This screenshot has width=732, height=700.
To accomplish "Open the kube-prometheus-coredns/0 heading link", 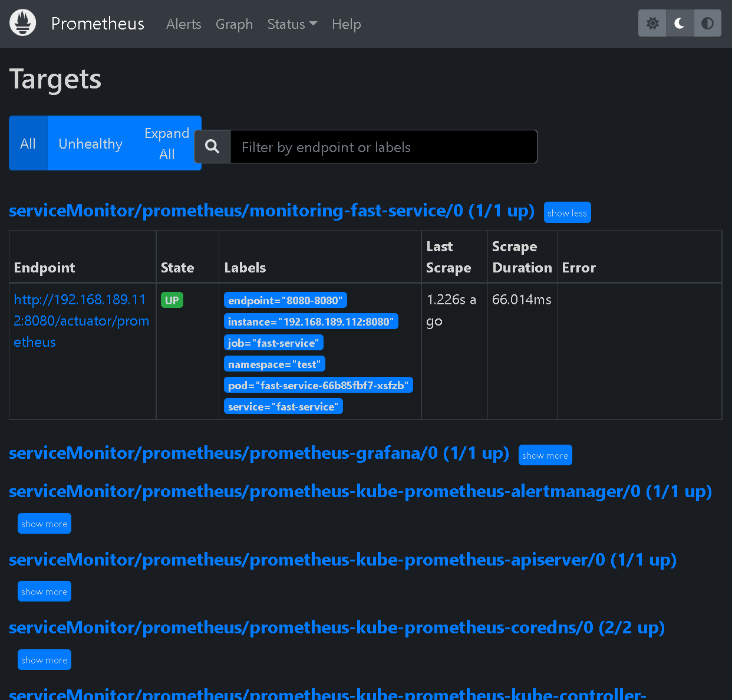I will pyautogui.click(x=337, y=627).
